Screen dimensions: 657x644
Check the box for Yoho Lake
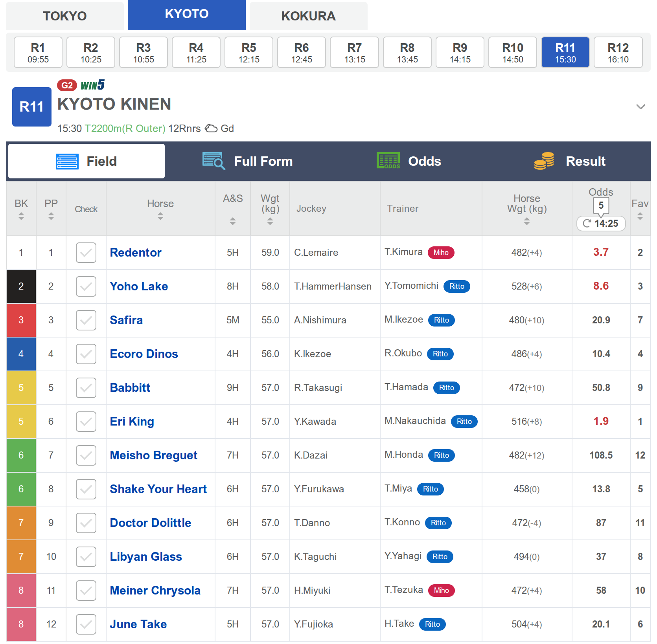click(86, 286)
